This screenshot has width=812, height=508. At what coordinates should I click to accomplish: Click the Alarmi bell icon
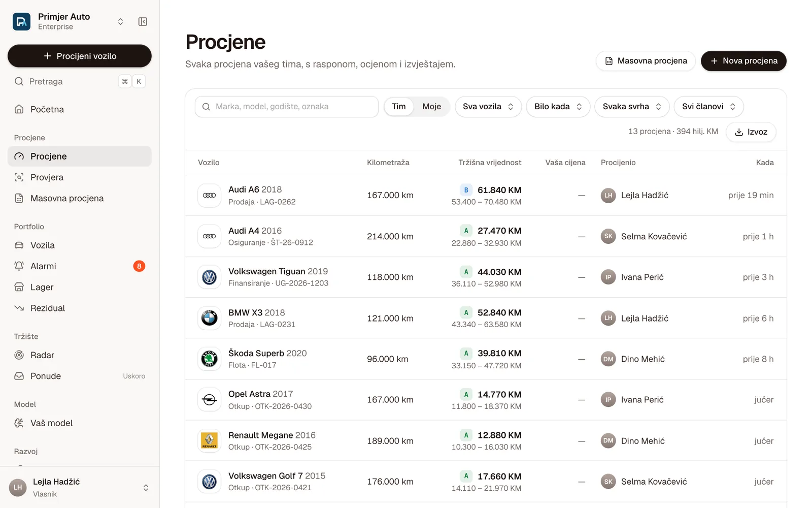click(x=19, y=266)
